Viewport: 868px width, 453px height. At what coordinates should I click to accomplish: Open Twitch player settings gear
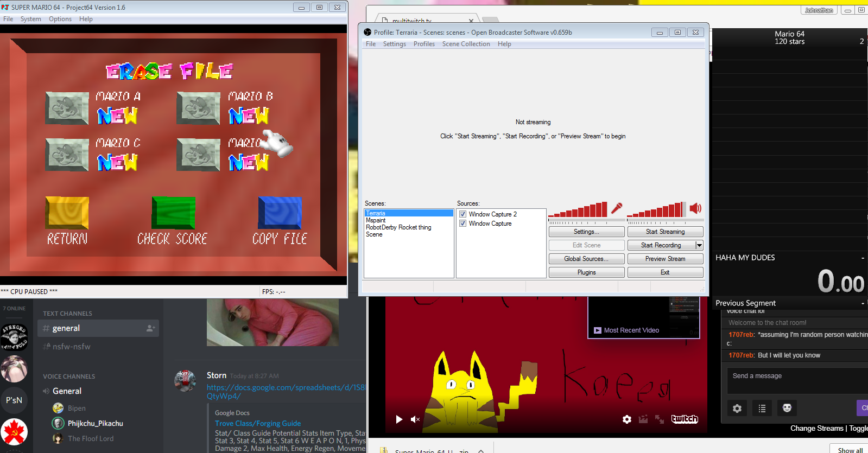[627, 419]
